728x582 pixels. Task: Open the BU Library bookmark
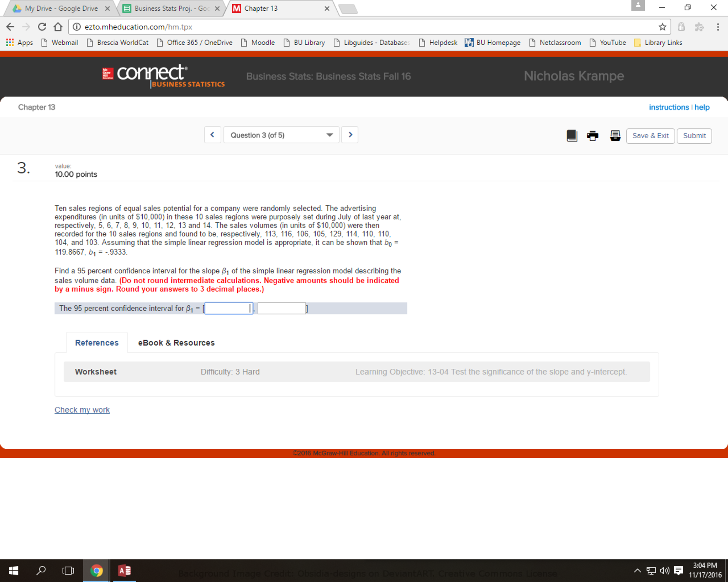point(304,43)
